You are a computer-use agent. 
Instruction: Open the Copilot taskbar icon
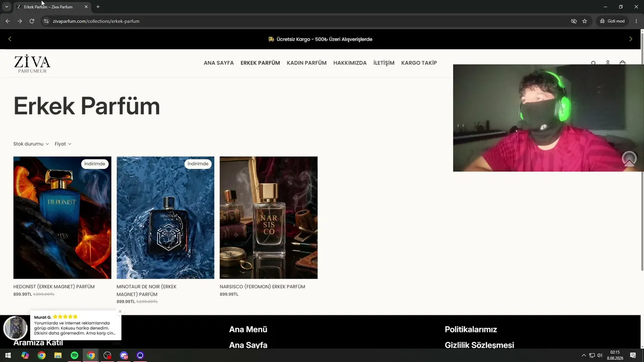pyautogui.click(x=25, y=355)
